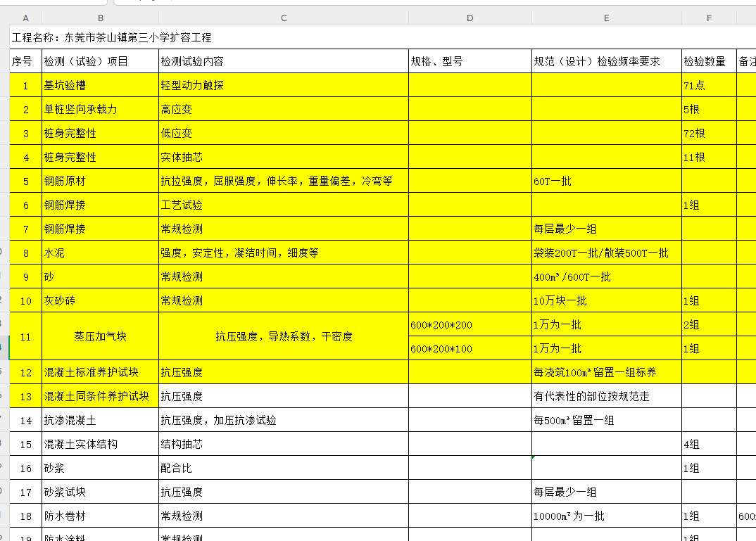Image resolution: width=756 pixels, height=541 pixels.
Task: Click the column C header
Action: (283, 18)
